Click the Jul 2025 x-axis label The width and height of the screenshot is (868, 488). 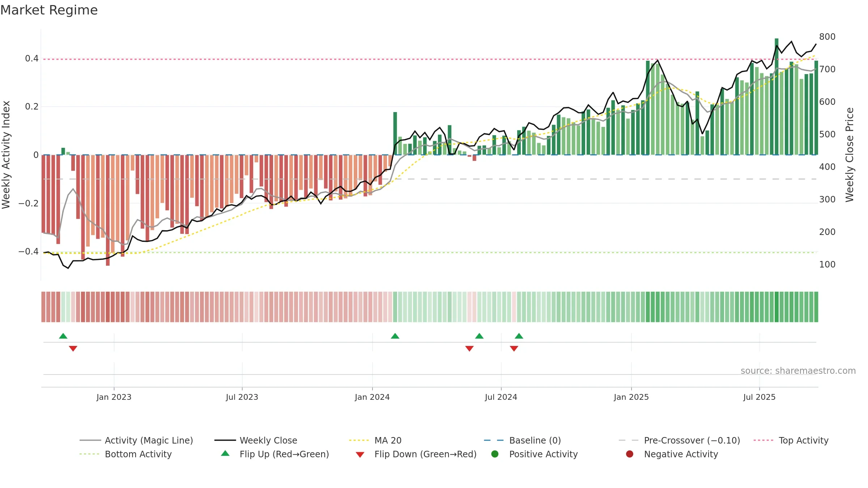(759, 397)
